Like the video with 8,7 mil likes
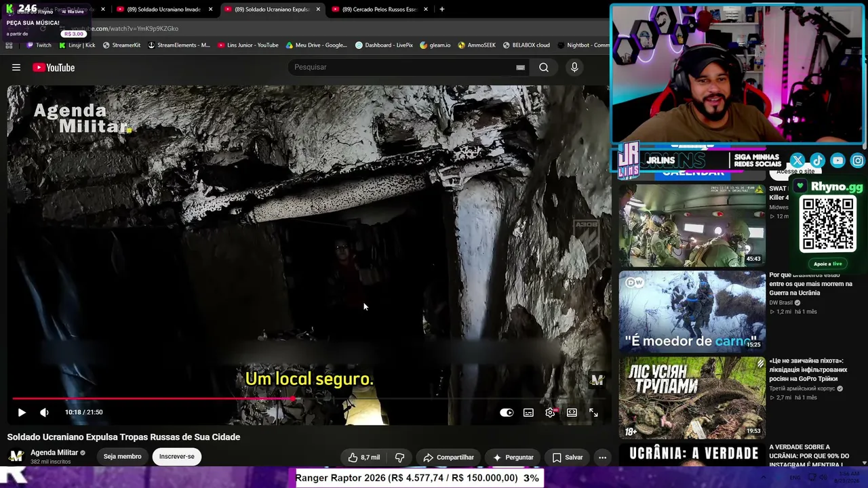The image size is (868, 488). 363,457
